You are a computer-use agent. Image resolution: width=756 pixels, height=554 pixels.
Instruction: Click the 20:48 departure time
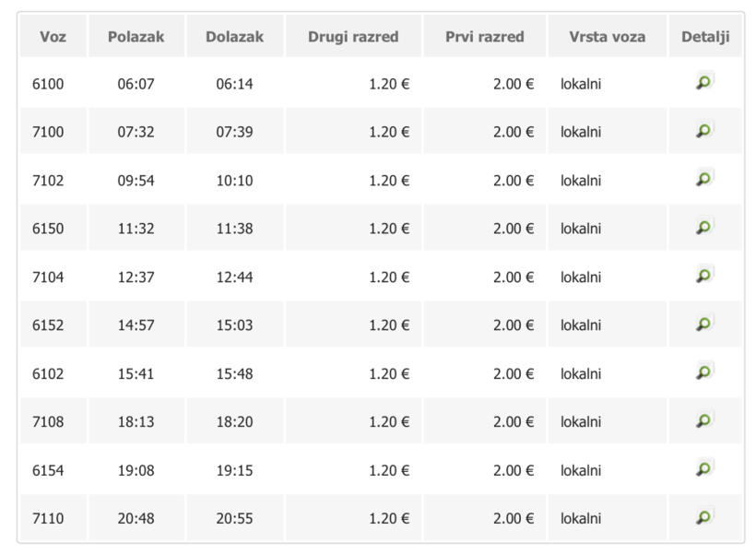[x=136, y=518]
